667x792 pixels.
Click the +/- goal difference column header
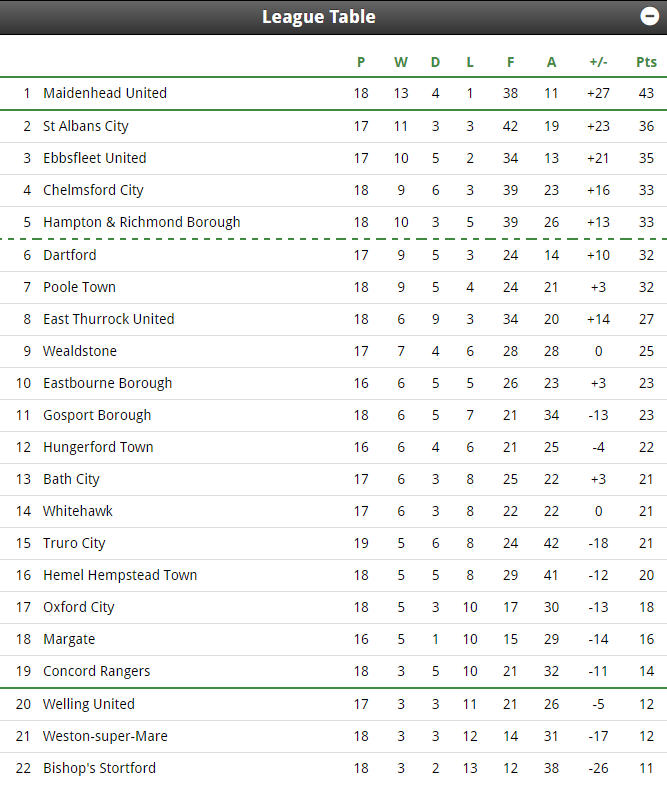(598, 62)
